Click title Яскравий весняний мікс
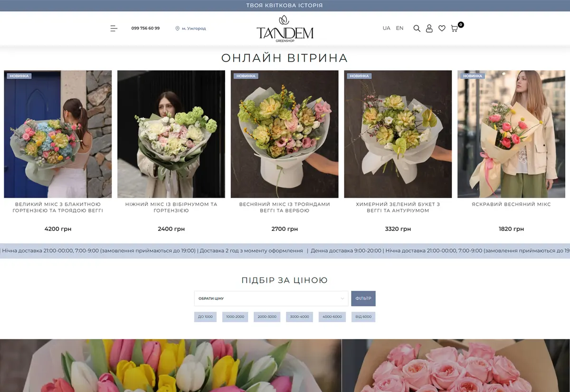The width and height of the screenshot is (570, 392). (x=511, y=204)
